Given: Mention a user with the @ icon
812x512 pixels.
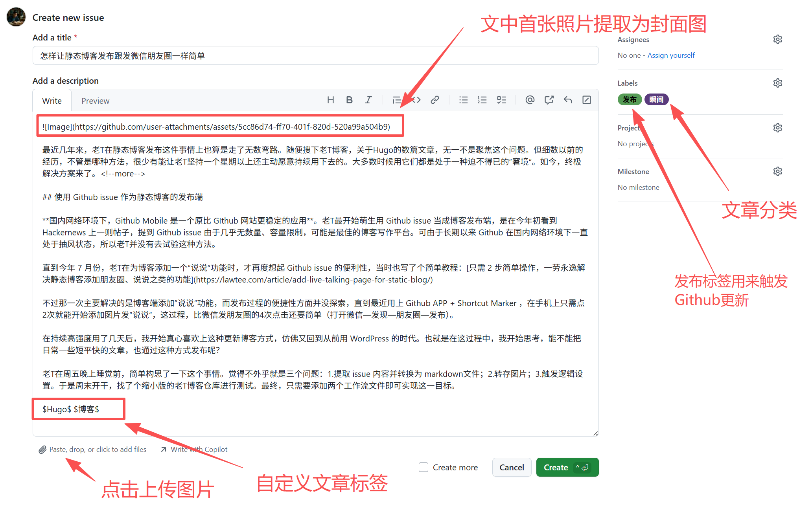Looking at the screenshot, I should [x=530, y=100].
